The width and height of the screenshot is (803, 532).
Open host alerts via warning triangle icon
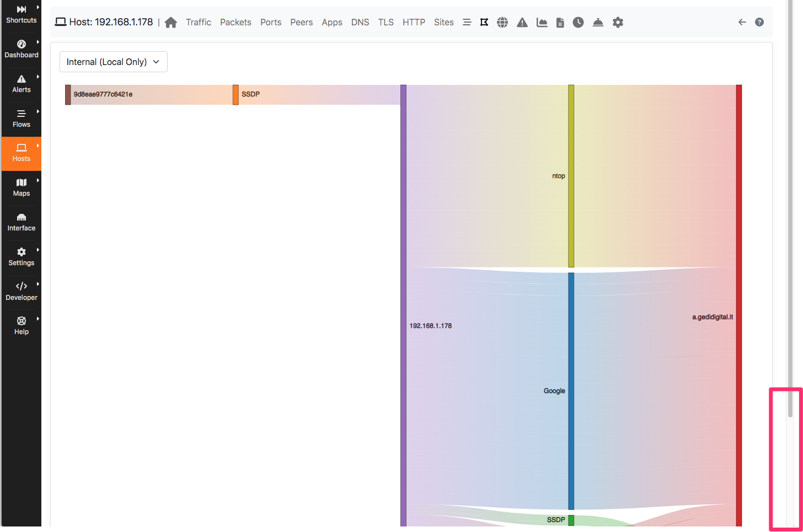tap(522, 22)
